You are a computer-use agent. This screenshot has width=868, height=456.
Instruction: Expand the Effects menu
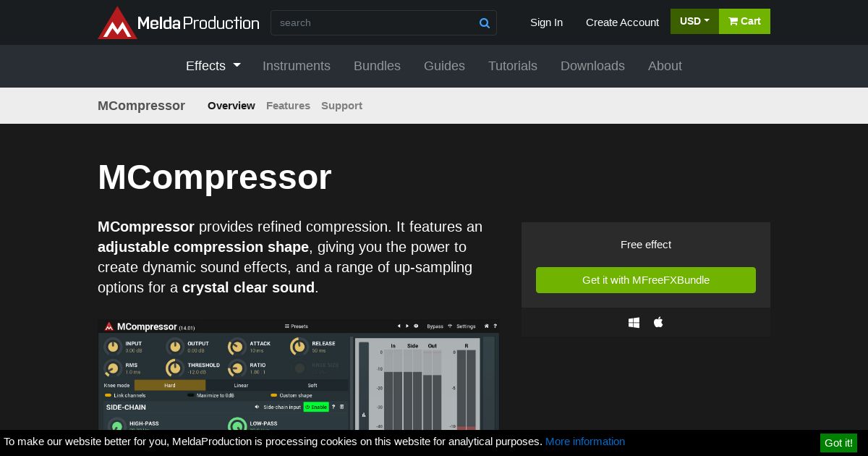point(213,66)
